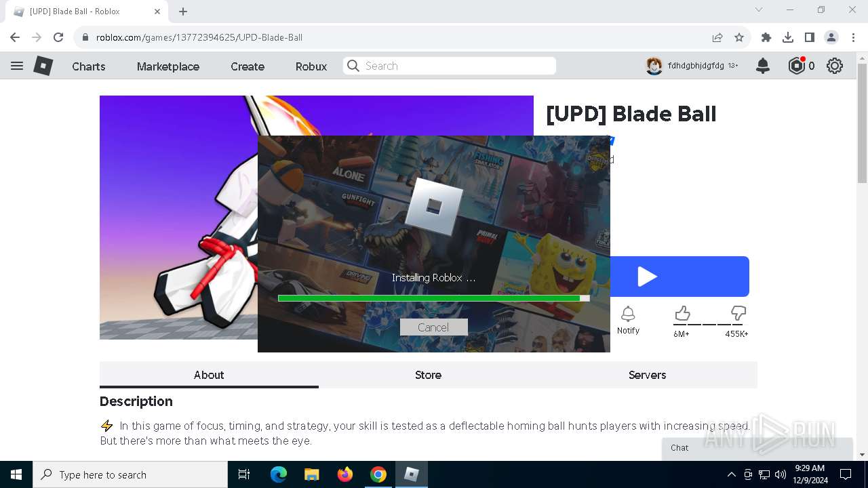
Task: Open the Charts page
Action: [x=89, y=66]
